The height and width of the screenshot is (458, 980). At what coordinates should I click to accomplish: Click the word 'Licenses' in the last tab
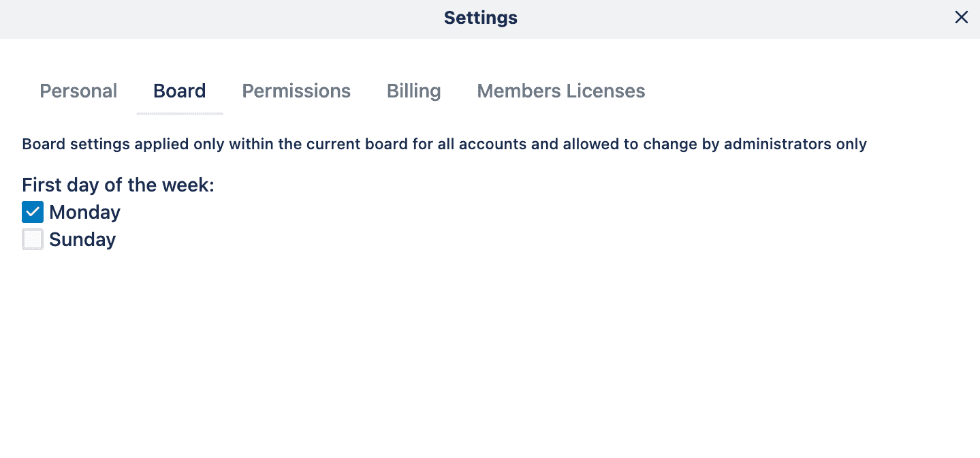603,91
